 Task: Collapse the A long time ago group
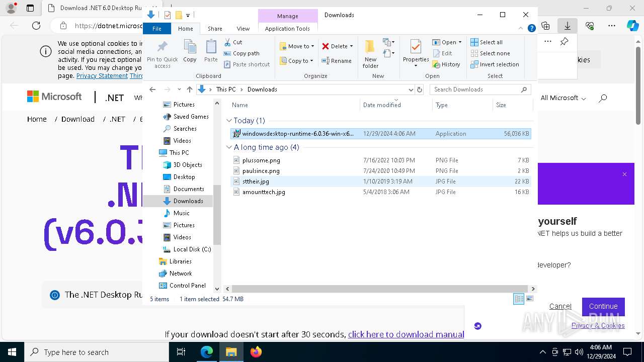[x=229, y=147]
